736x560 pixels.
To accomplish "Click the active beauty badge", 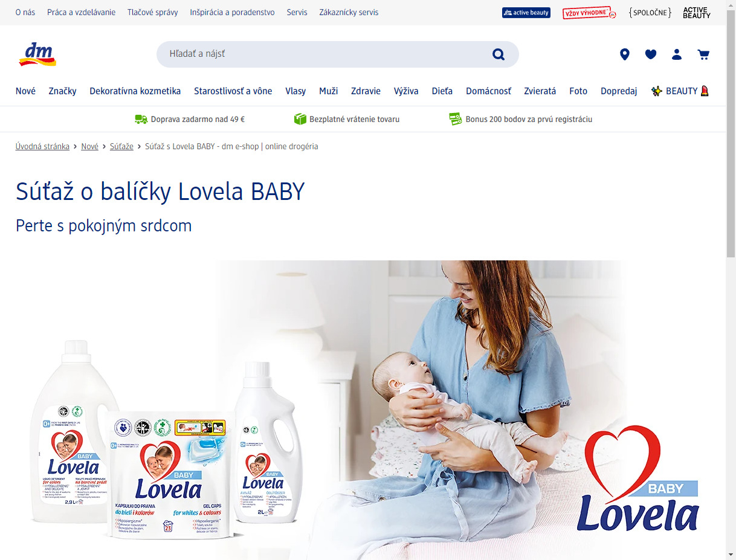I will click(526, 13).
